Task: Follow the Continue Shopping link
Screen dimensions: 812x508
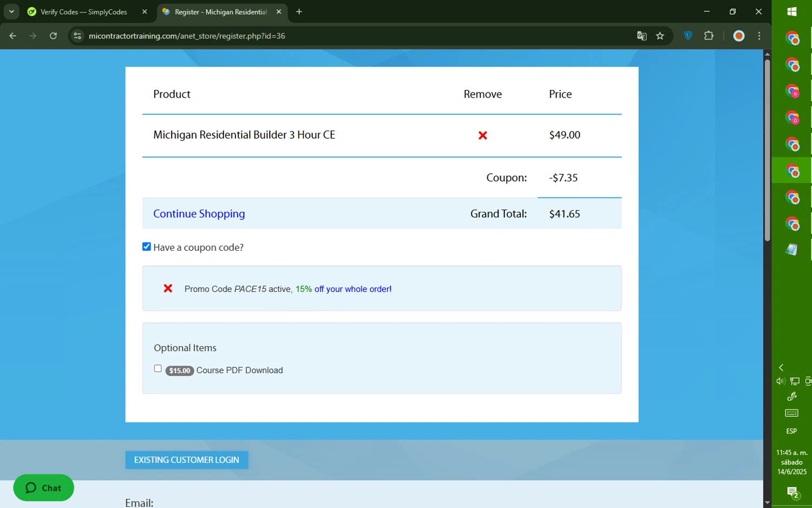Action: coord(199,213)
